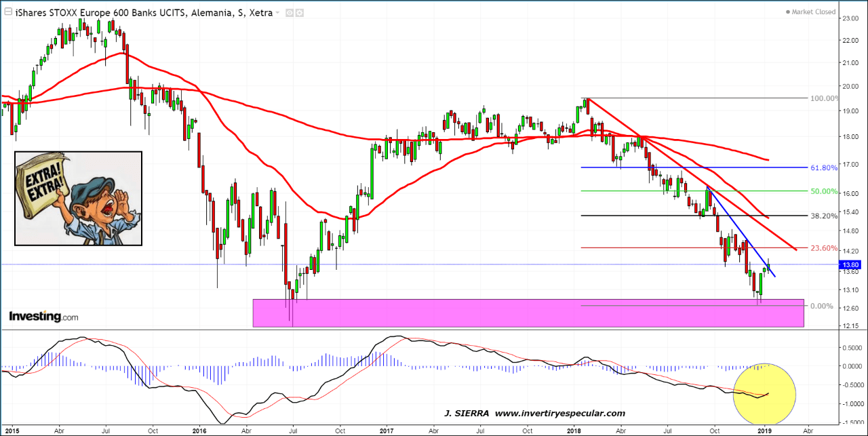Select the pink support zone rectangle
The height and width of the screenshot is (436, 868).
(x=528, y=313)
